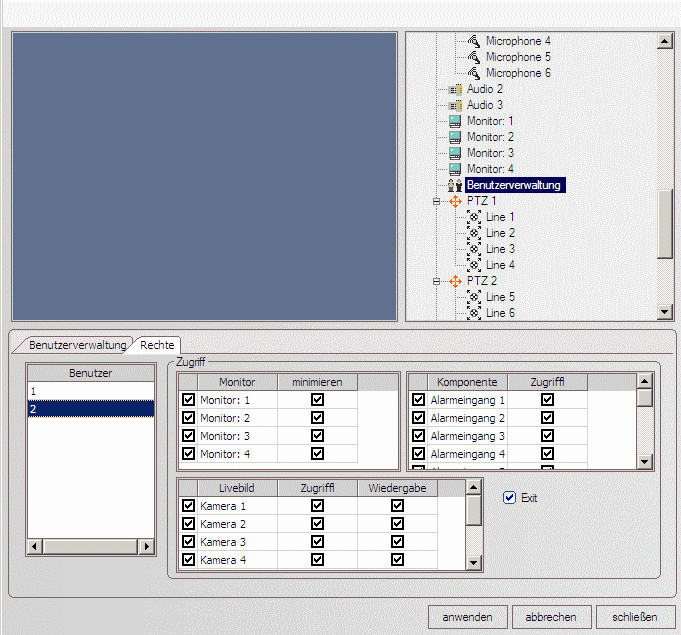Toggle Wiedergabe checkbox for Kamera 4
The width and height of the screenshot is (681, 635).
(x=397, y=560)
